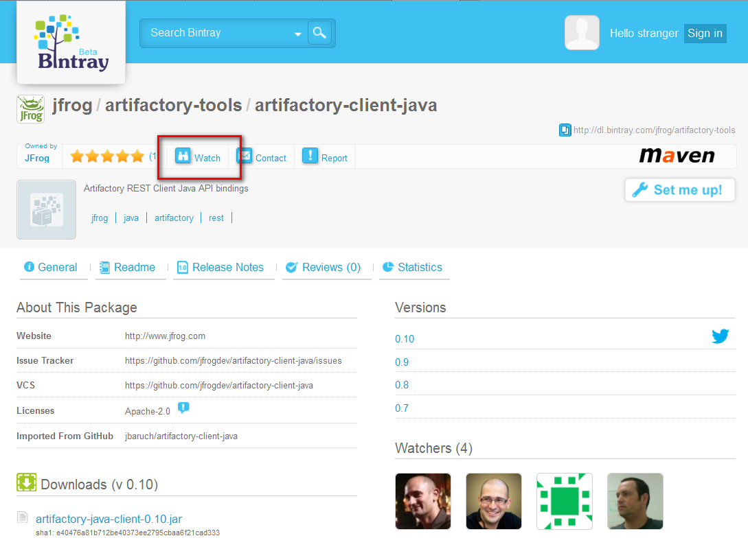
Task: Click the green pattern watcher avatar
Action: [564, 501]
